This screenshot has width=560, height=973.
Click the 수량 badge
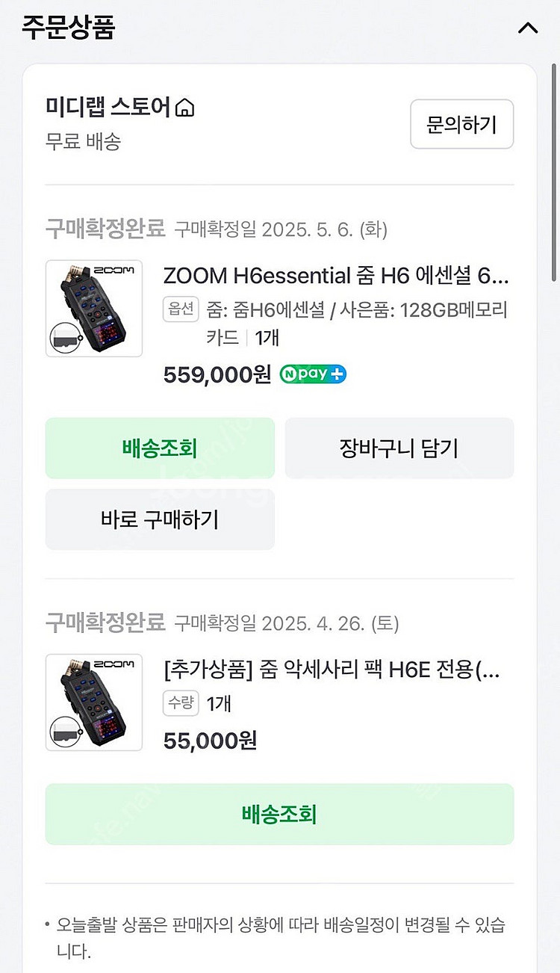pos(181,702)
